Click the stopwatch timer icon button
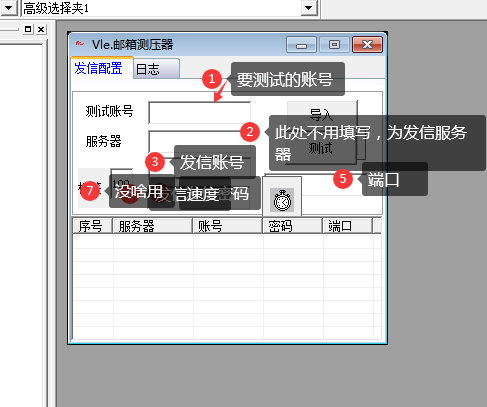The width and height of the screenshot is (487, 407). (x=282, y=199)
